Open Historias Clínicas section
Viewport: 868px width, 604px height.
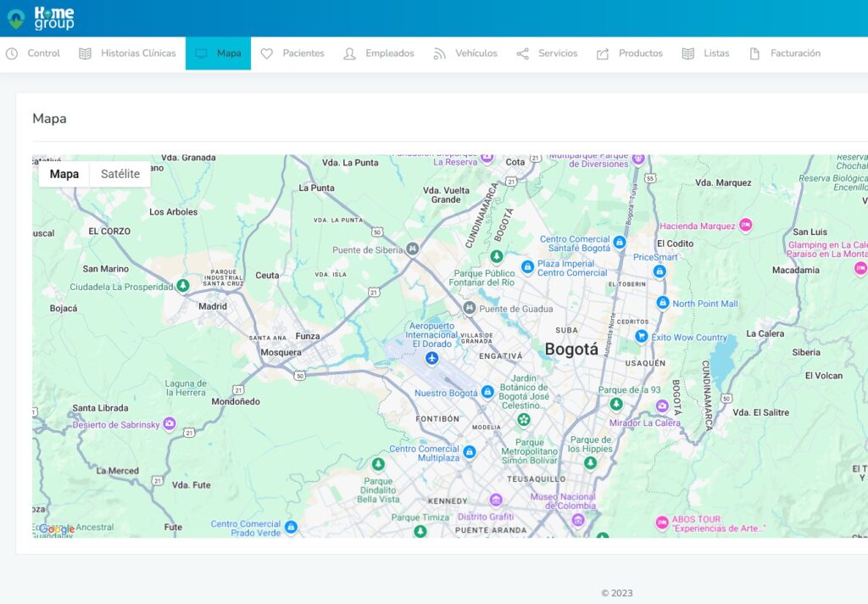pos(127,53)
